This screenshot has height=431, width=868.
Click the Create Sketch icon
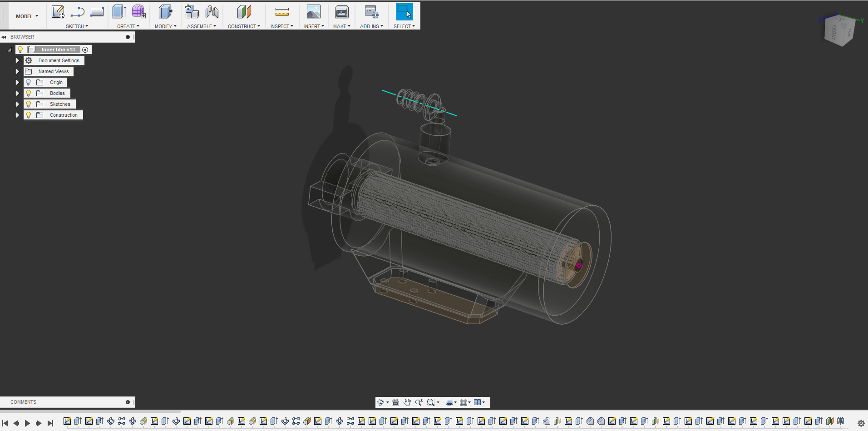point(58,12)
